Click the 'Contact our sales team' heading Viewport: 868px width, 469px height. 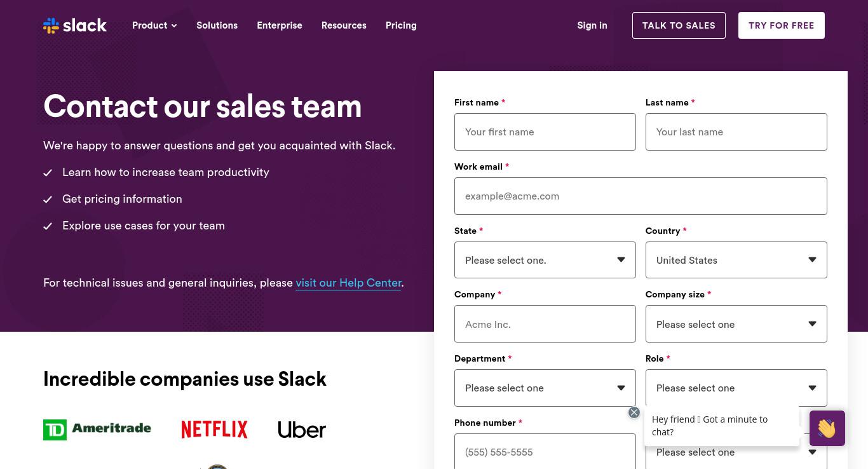[x=203, y=106]
